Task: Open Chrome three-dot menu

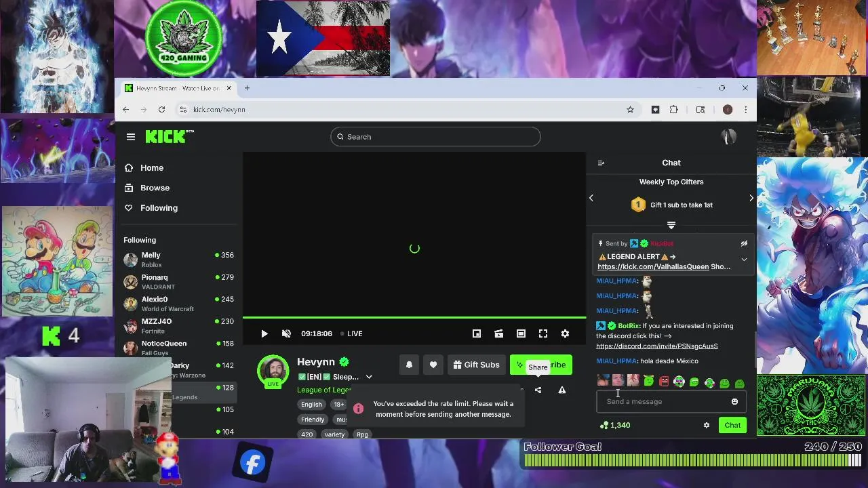Action: (745, 109)
